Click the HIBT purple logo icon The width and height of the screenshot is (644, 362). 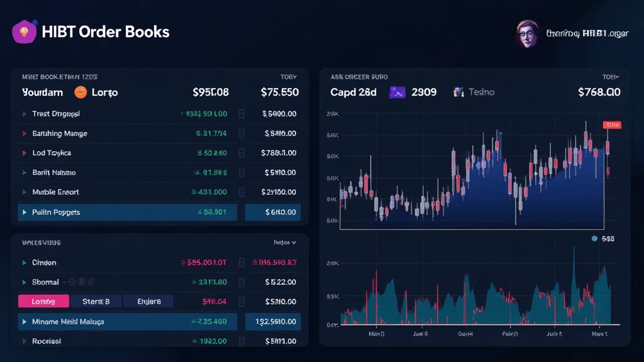click(x=25, y=31)
